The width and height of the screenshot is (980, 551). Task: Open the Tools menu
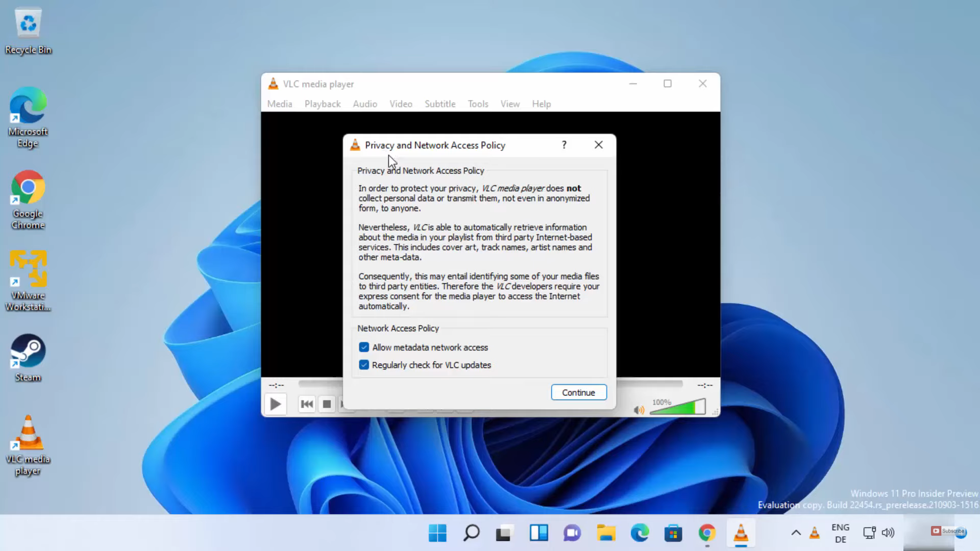(x=478, y=104)
